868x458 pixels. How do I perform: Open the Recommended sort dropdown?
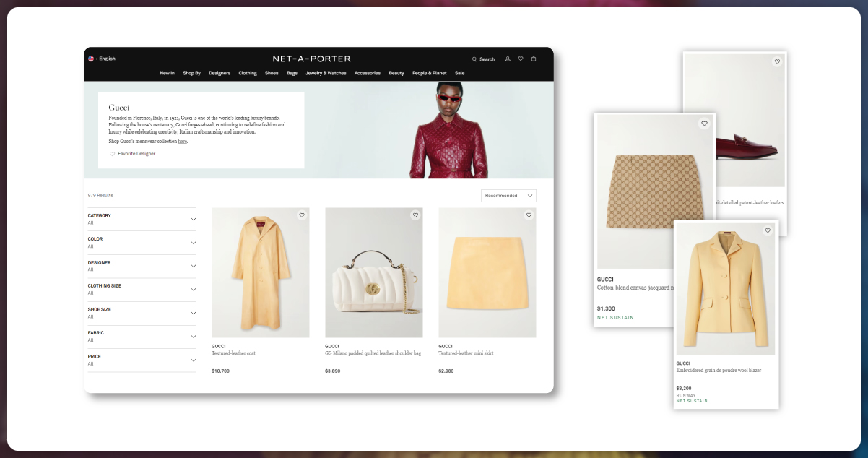pyautogui.click(x=508, y=196)
